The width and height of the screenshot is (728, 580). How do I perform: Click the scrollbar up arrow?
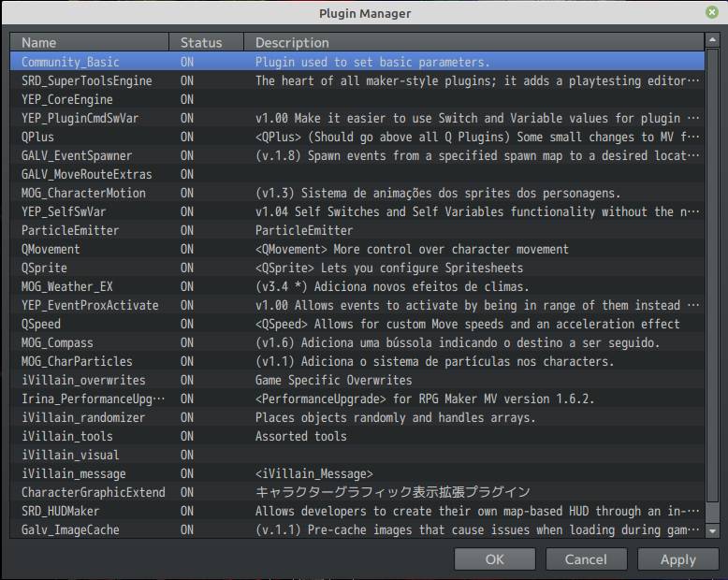click(x=712, y=40)
